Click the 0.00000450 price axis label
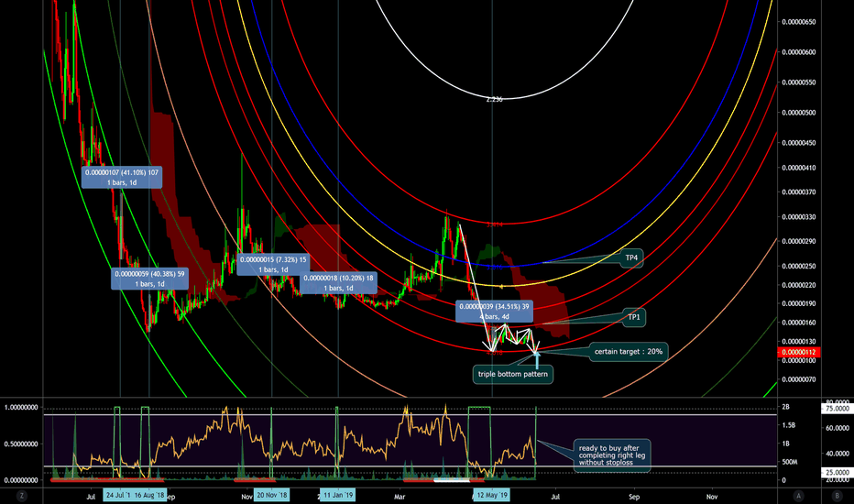Image resolution: width=854 pixels, height=504 pixels. pos(798,143)
